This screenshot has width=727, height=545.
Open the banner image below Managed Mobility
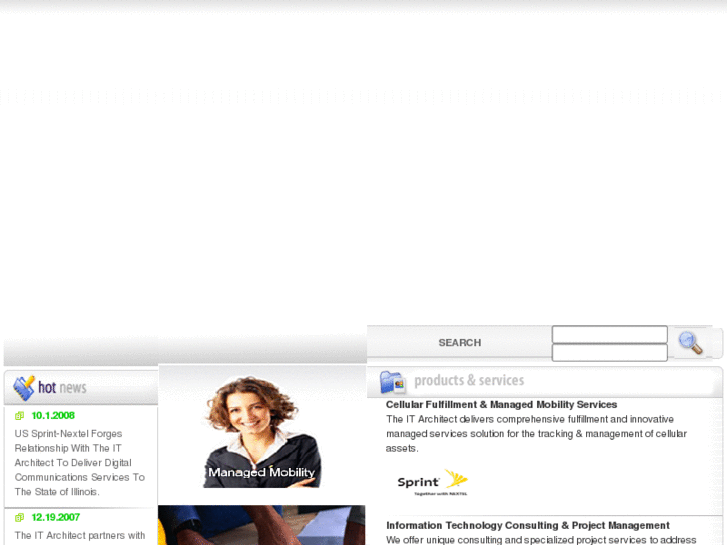click(261, 525)
